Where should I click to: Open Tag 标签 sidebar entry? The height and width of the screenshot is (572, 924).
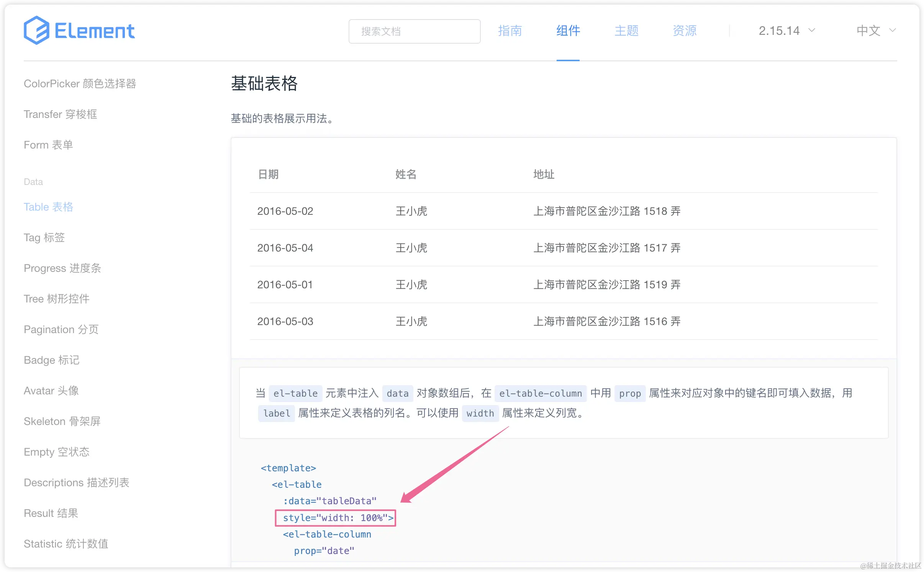click(44, 237)
